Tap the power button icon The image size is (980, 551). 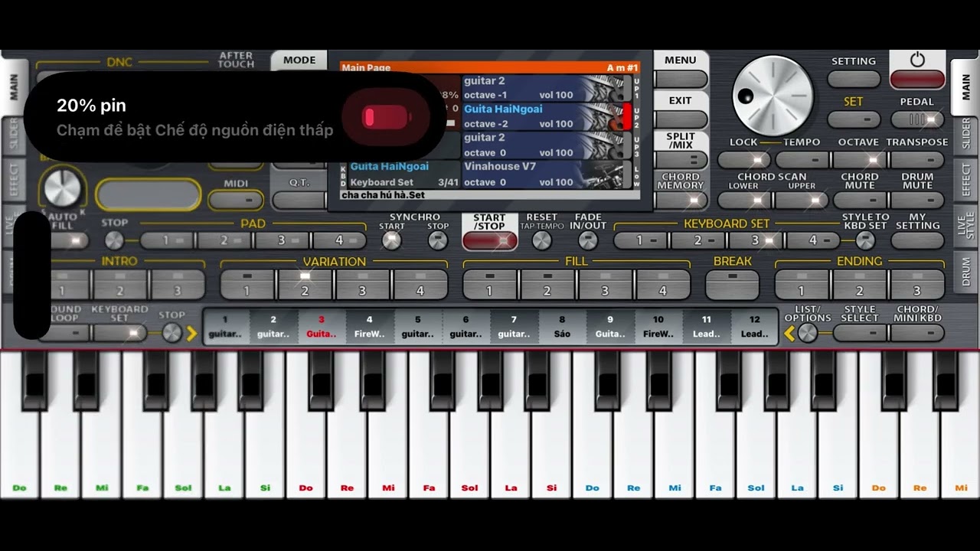[x=917, y=60]
